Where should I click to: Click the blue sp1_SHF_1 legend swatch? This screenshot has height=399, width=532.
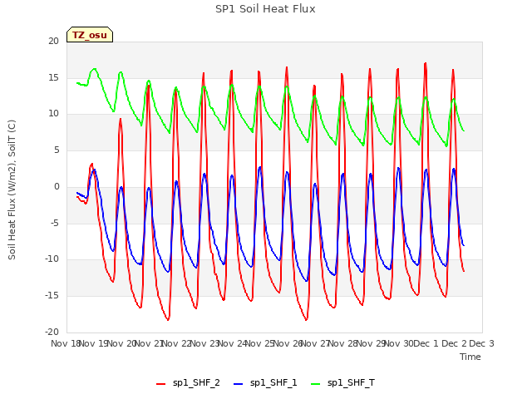tap(239, 384)
